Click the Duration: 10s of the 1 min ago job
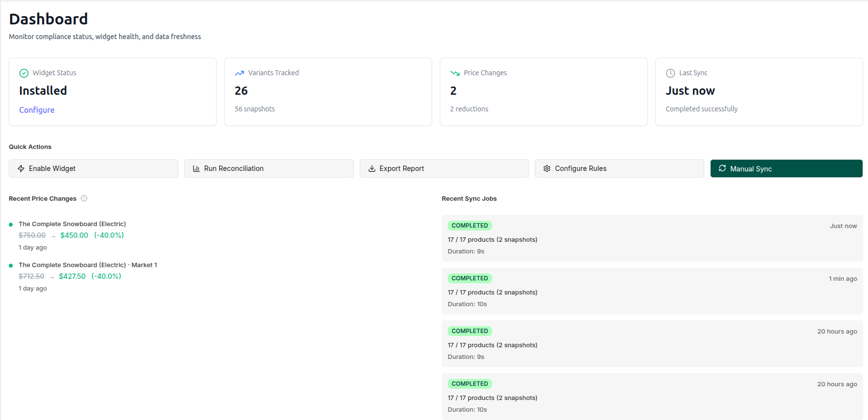 (467, 304)
